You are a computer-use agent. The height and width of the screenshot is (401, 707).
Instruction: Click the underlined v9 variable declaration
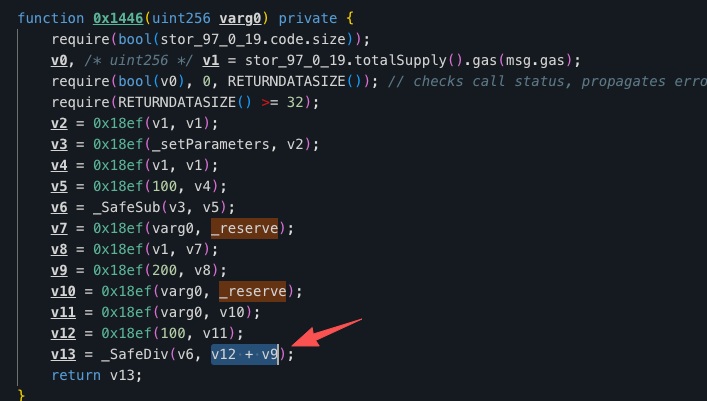59,270
